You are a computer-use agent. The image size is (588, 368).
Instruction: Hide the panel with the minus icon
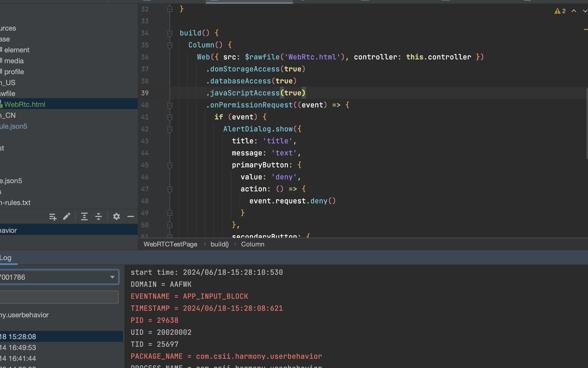click(131, 216)
